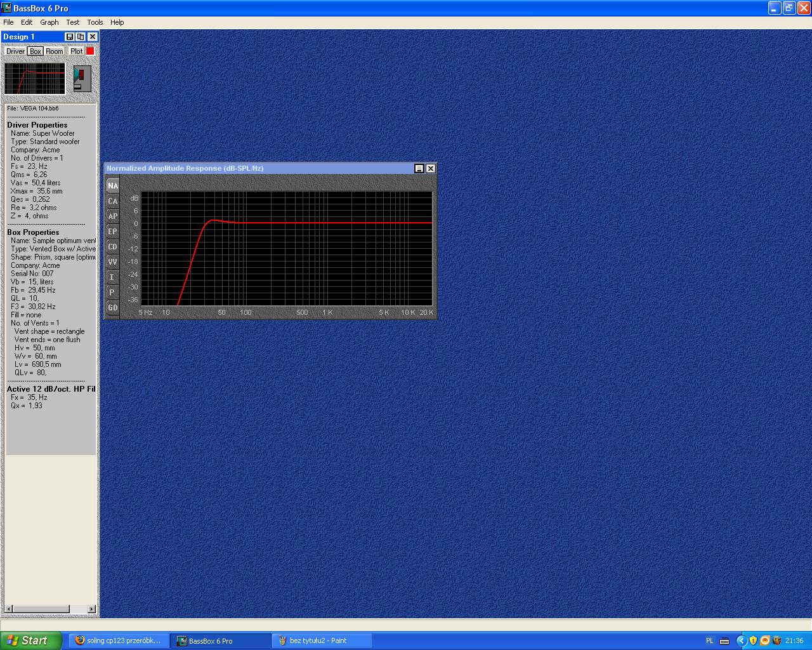Click the 'Lv = 690,5 mm' value
Screen dimensions: 812x650
pyautogui.click(x=38, y=364)
